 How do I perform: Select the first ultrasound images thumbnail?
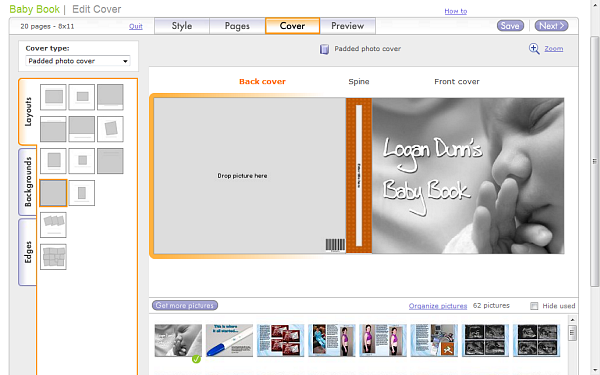point(485,341)
